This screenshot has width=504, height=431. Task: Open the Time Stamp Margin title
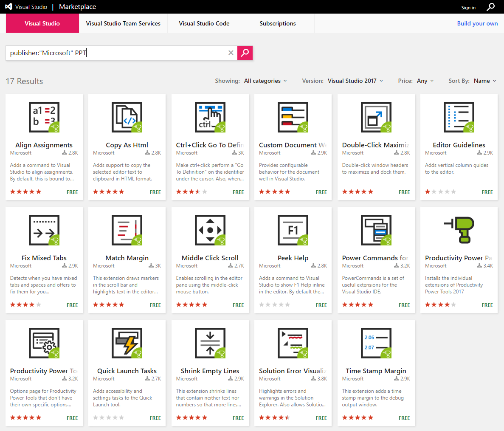[376, 371]
